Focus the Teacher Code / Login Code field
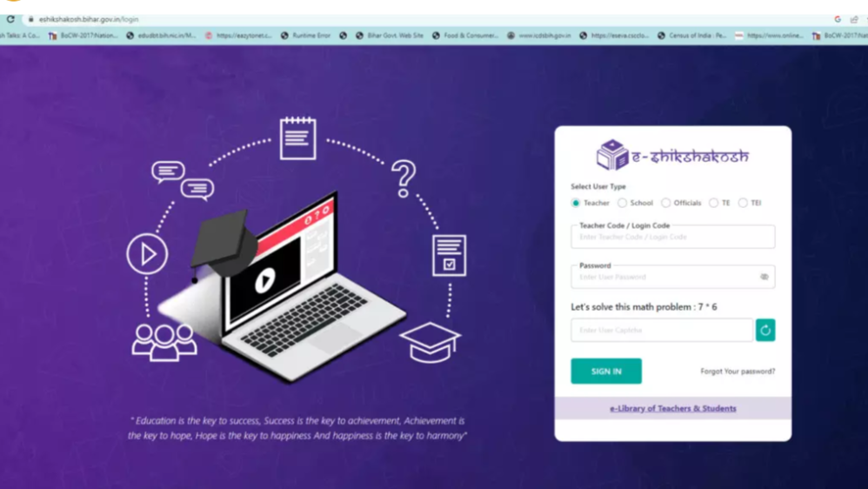Image resolution: width=868 pixels, height=489 pixels. click(672, 237)
